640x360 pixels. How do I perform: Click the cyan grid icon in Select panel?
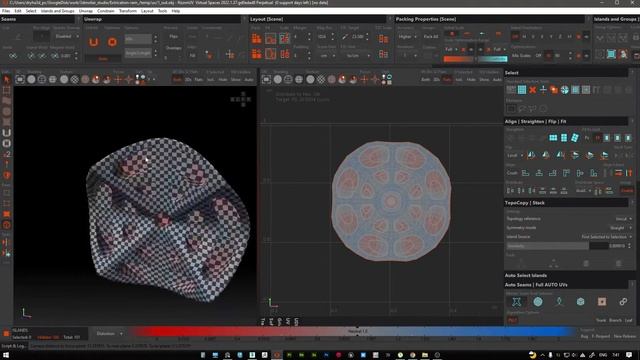click(x=522, y=90)
